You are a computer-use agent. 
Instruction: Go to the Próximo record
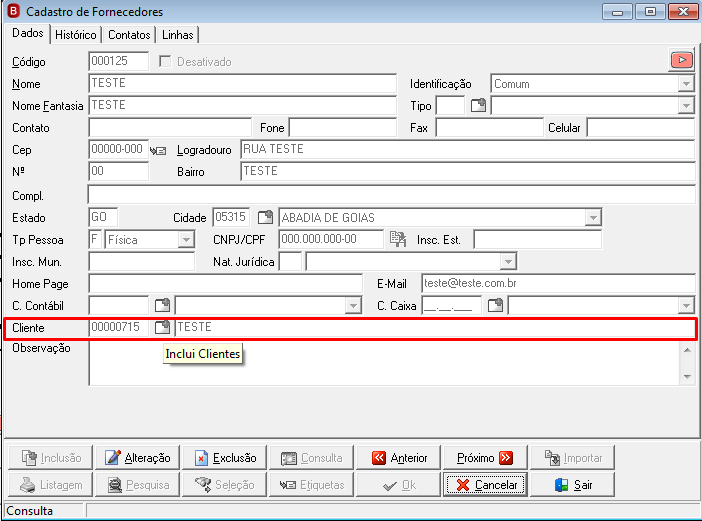tap(485, 458)
